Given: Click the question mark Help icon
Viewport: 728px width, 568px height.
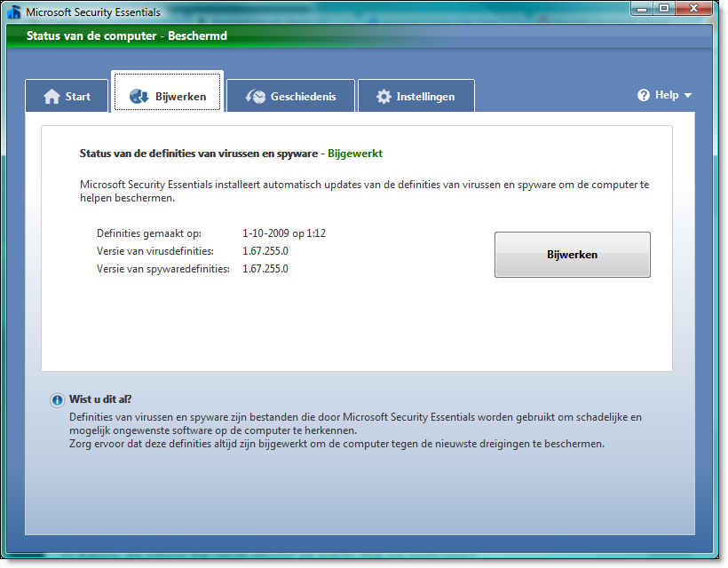Looking at the screenshot, I should point(644,95).
